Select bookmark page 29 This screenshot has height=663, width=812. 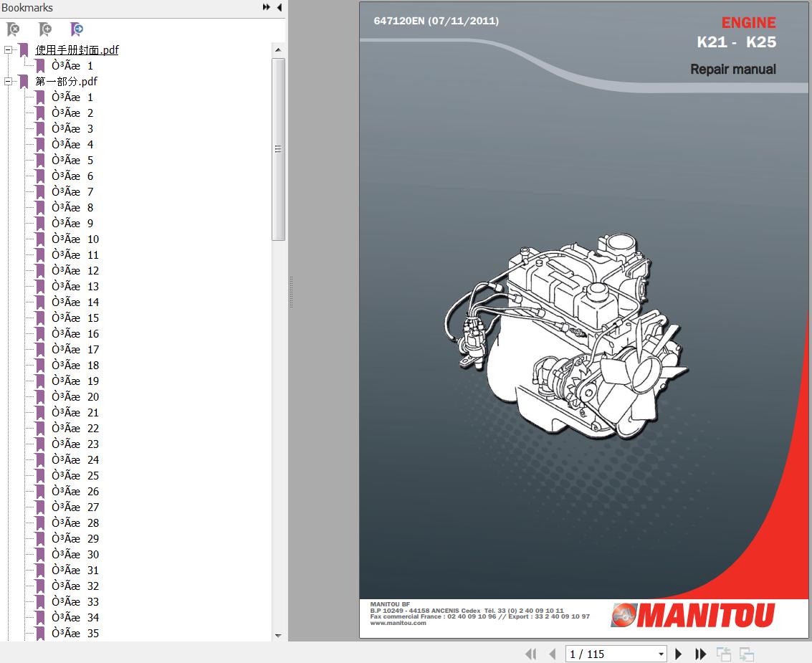tap(75, 539)
